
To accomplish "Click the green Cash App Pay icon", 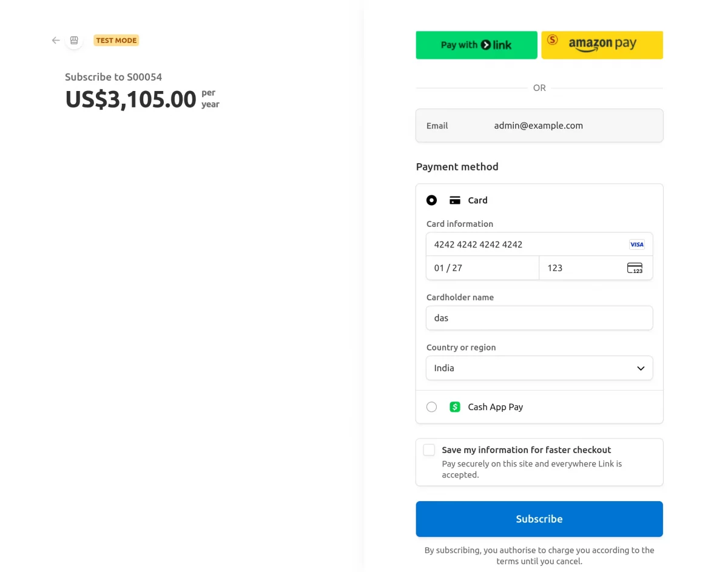I will (x=454, y=407).
